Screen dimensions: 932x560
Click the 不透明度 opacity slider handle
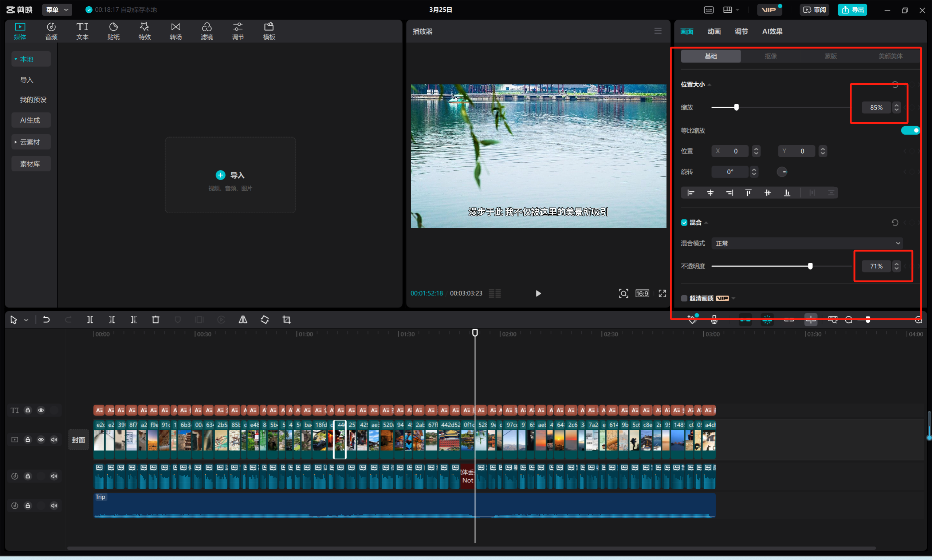tap(810, 266)
